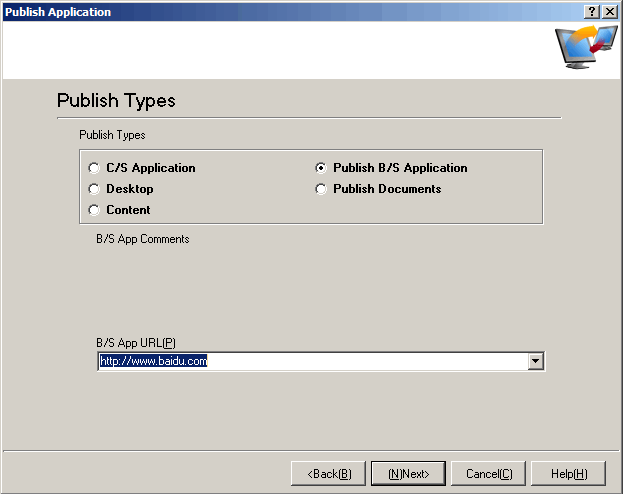623x494 pixels.
Task: Click the question mark title bar icon
Action: [592, 11]
